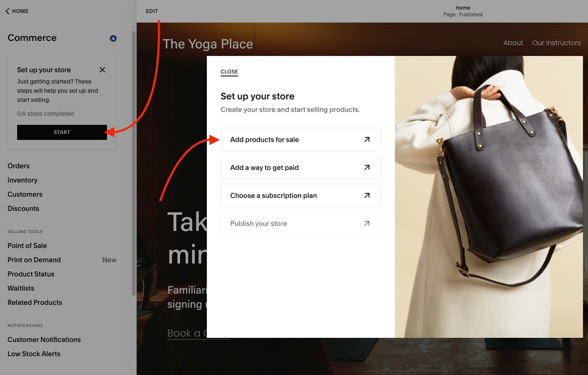Screen dimensions: 588x375
Task: Open the Customers section
Action: (25, 194)
